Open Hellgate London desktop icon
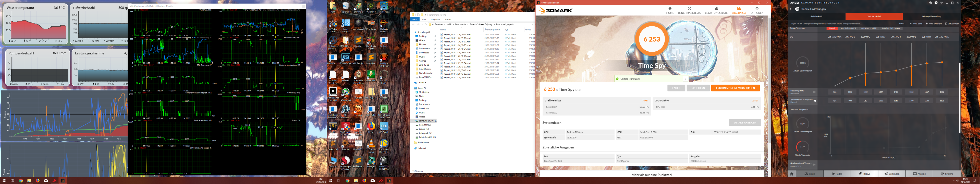This screenshot has height=184, width=980. [x=384, y=26]
